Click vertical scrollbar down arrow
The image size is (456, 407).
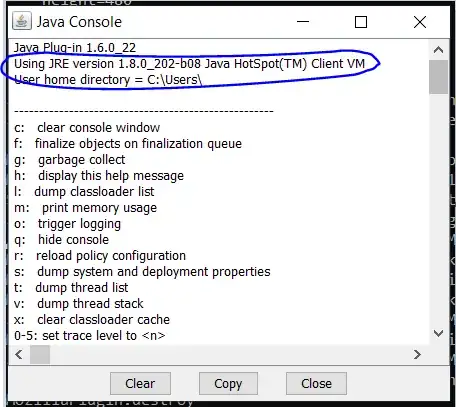click(x=438, y=333)
